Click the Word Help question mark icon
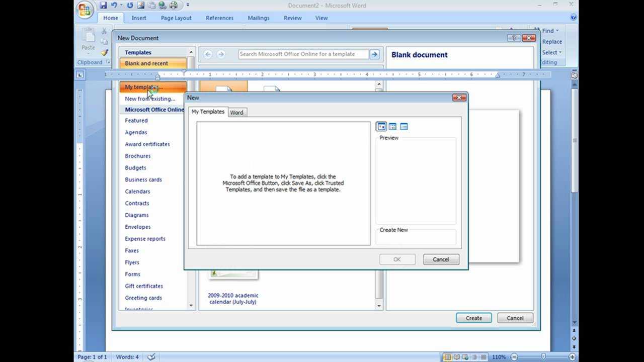Image resolution: width=644 pixels, height=362 pixels. (573, 17)
